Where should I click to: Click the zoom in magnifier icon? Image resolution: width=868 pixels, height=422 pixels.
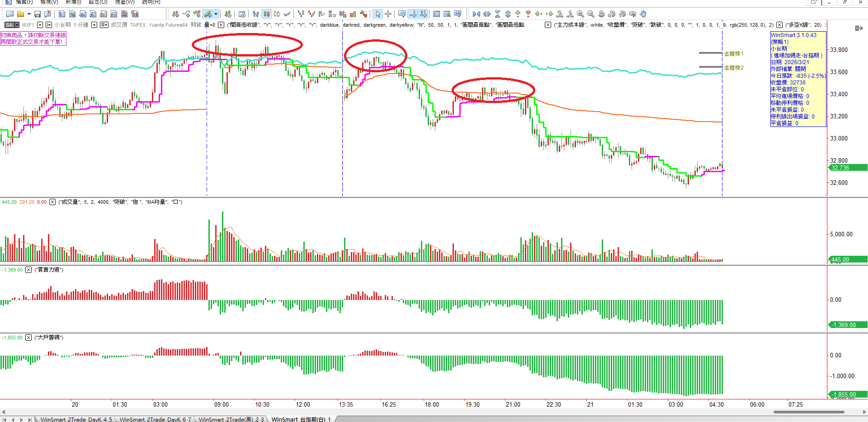[x=580, y=14]
